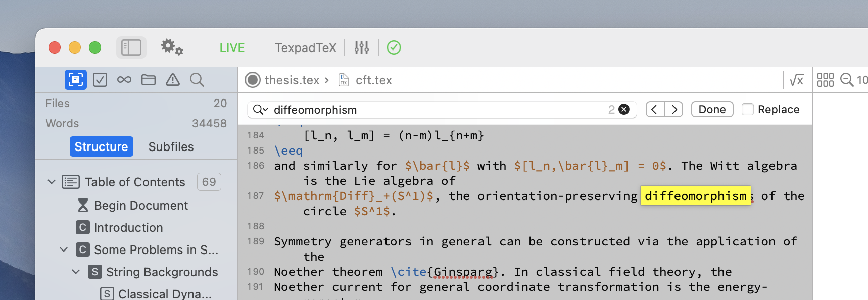868x300 pixels.
Task: Select the Some Problems in S... chapter
Action: pos(156,250)
